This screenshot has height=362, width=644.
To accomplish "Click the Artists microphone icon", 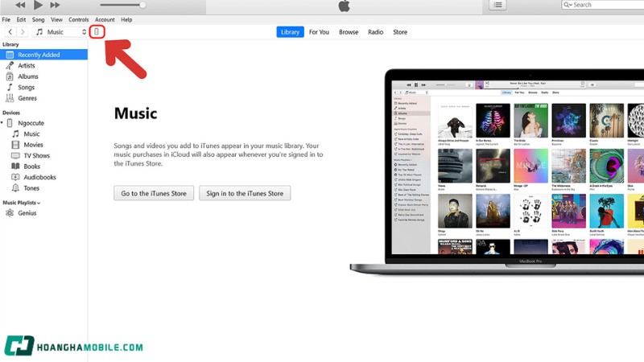I will point(10,66).
